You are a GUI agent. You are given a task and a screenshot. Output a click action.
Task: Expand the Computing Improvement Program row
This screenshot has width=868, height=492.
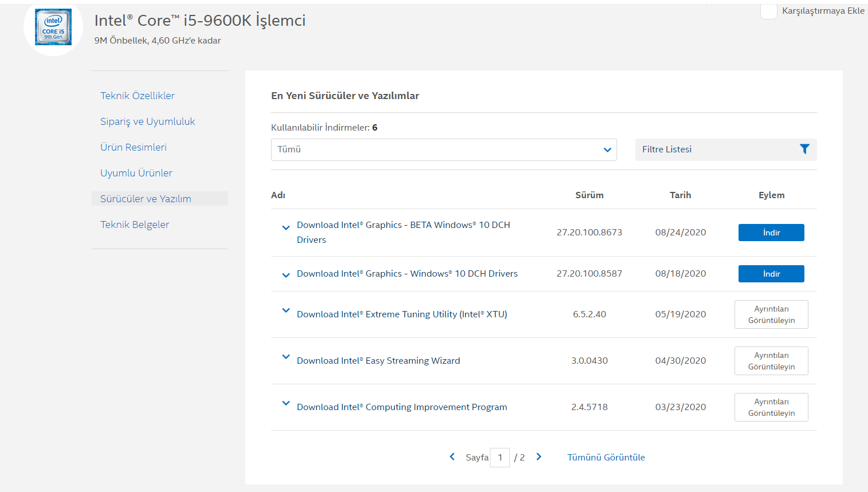tap(286, 403)
